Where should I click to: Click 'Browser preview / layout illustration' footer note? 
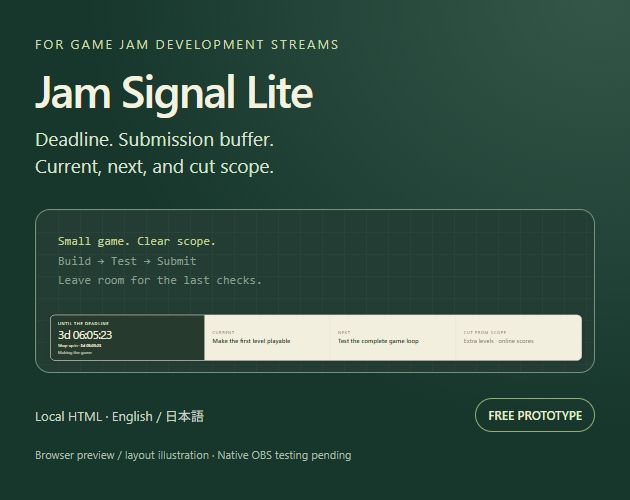122,455
